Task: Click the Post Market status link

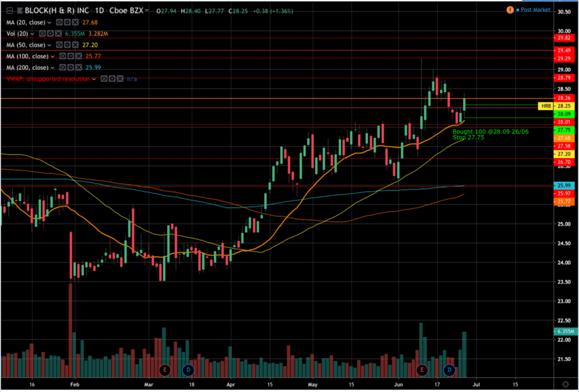Action: [x=535, y=10]
